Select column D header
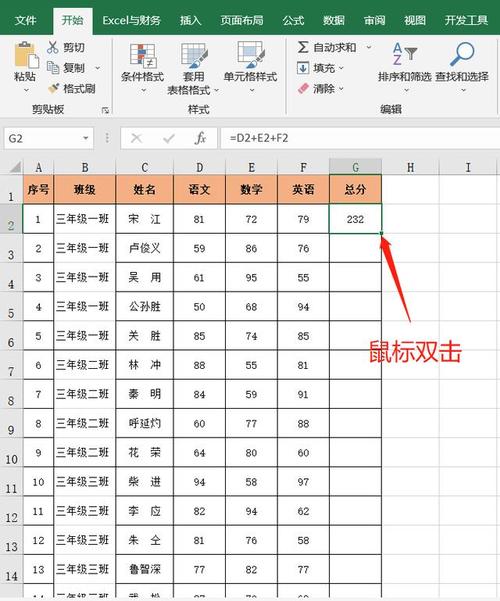The image size is (500, 601). 199,167
